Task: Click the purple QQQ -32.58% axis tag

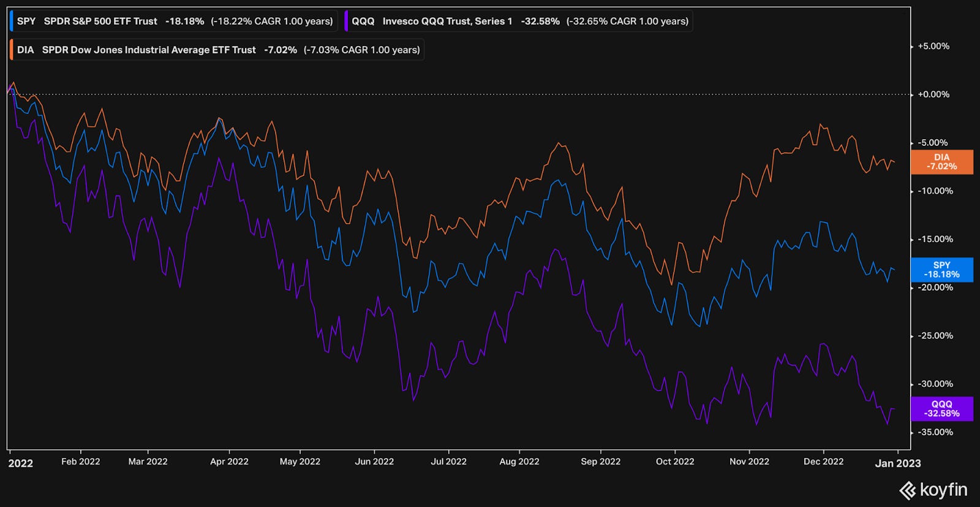Action: (x=942, y=409)
